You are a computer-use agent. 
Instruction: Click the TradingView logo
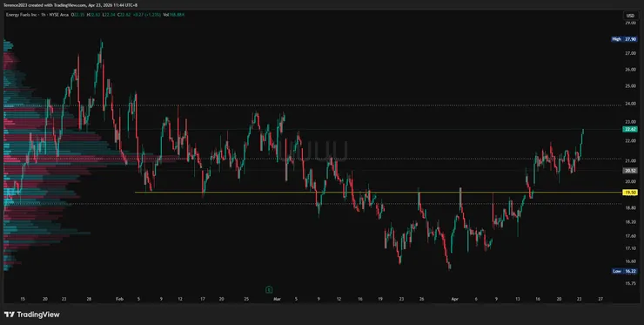tap(32, 315)
